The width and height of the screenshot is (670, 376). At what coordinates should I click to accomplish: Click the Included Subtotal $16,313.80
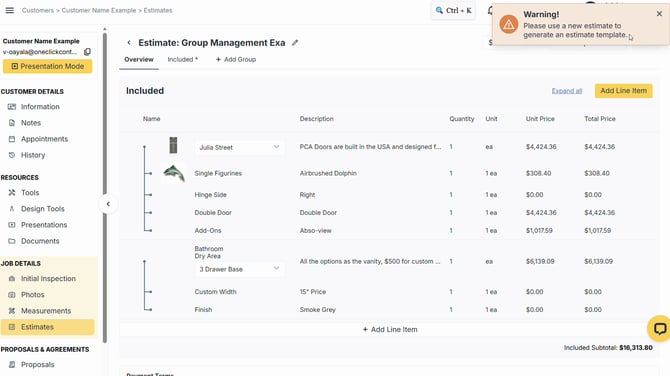(x=608, y=348)
